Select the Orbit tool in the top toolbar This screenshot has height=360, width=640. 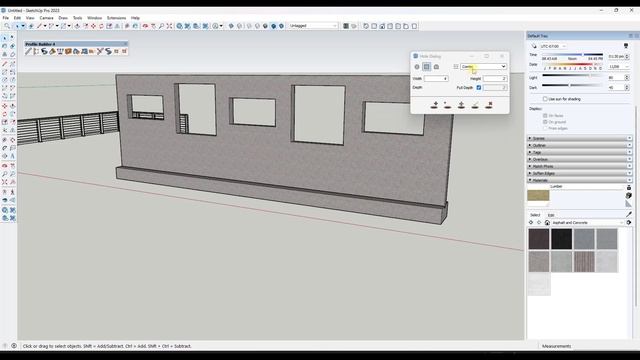(145, 26)
